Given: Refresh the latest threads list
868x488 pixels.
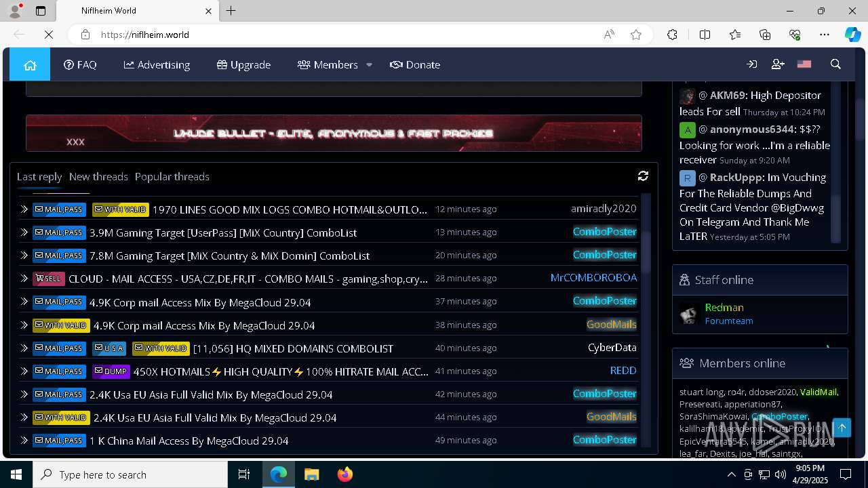Looking at the screenshot, I should click(643, 176).
